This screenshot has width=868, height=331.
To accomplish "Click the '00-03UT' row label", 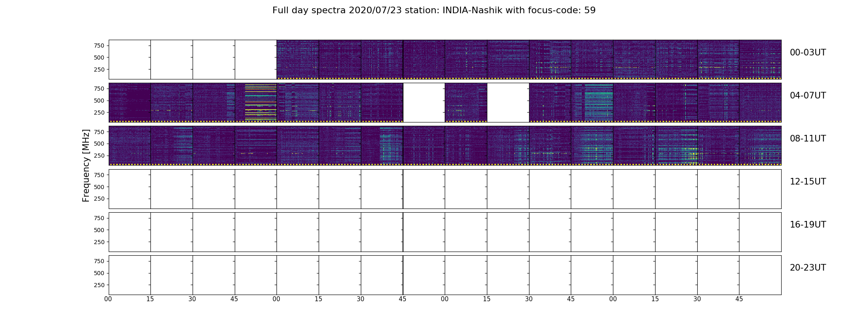I will [808, 53].
